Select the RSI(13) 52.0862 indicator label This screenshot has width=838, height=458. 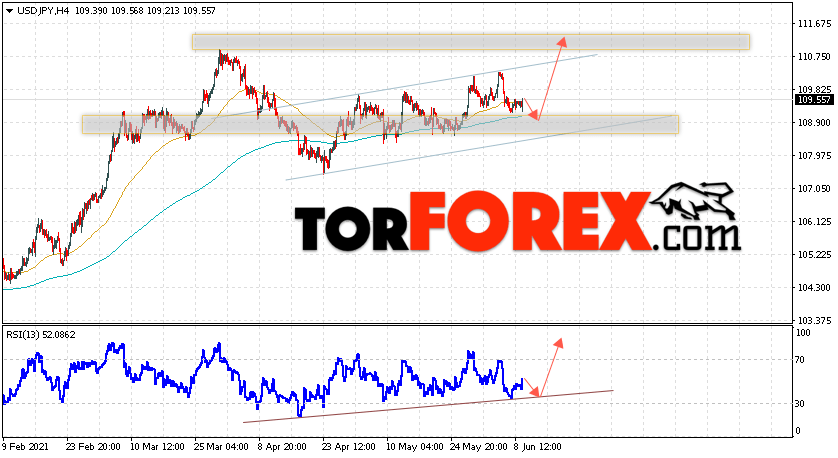pyautogui.click(x=41, y=335)
